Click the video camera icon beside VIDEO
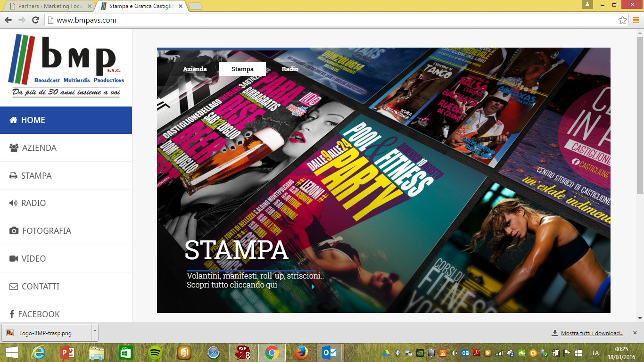The image size is (644, 362). coord(13,259)
